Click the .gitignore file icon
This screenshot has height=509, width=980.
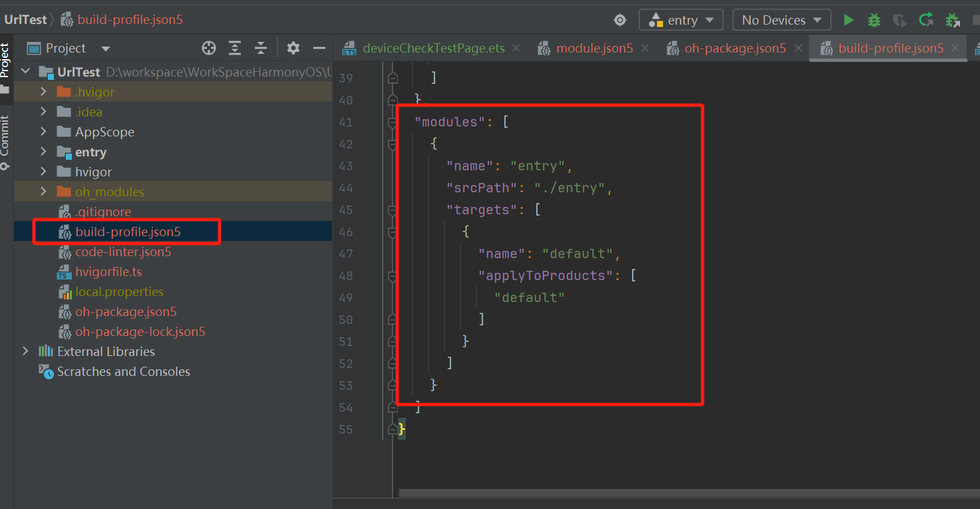coord(65,212)
